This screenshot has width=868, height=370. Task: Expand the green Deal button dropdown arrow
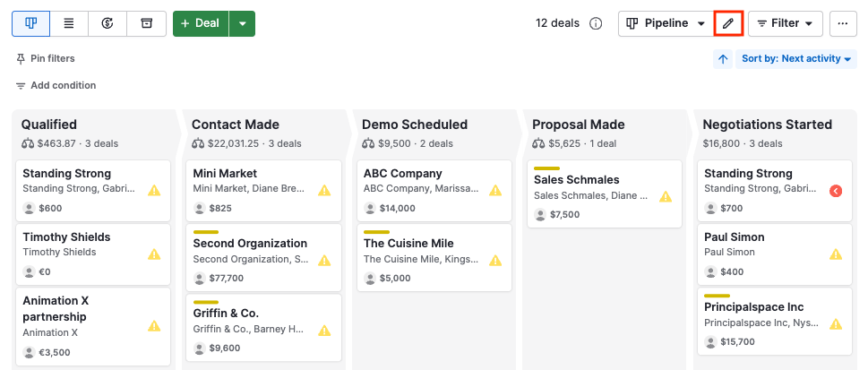point(242,23)
